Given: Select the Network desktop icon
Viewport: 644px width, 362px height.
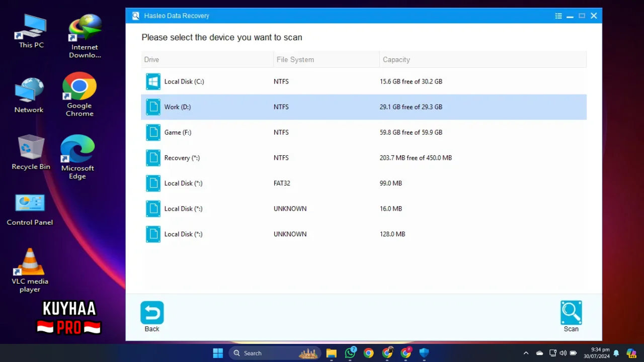Looking at the screenshot, I should (x=29, y=96).
